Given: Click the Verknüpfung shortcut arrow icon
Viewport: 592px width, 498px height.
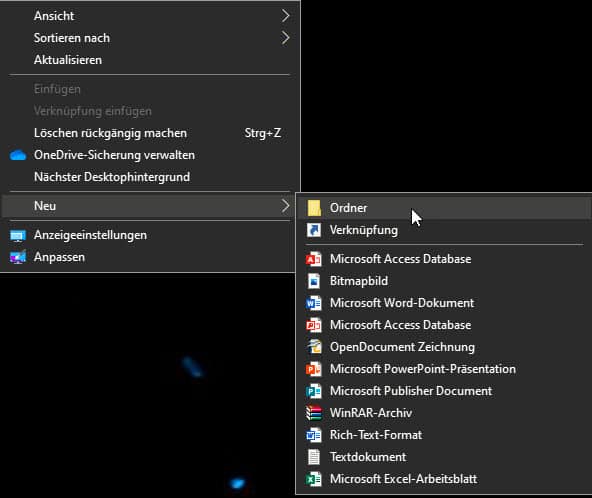Looking at the screenshot, I should point(314,230).
